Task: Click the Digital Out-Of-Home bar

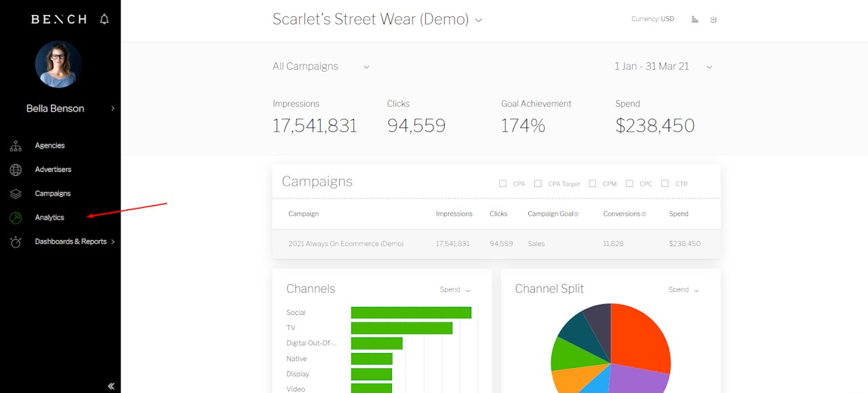Action: 377,344
